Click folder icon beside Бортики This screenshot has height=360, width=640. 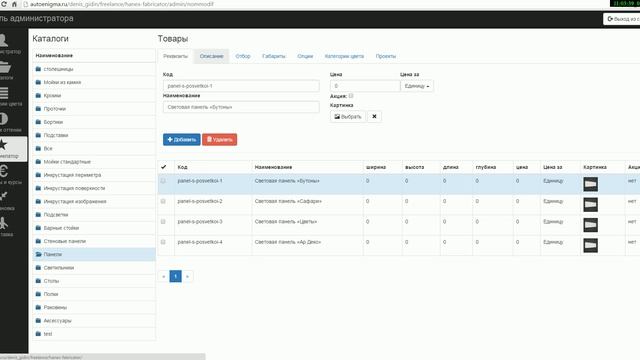(38, 122)
